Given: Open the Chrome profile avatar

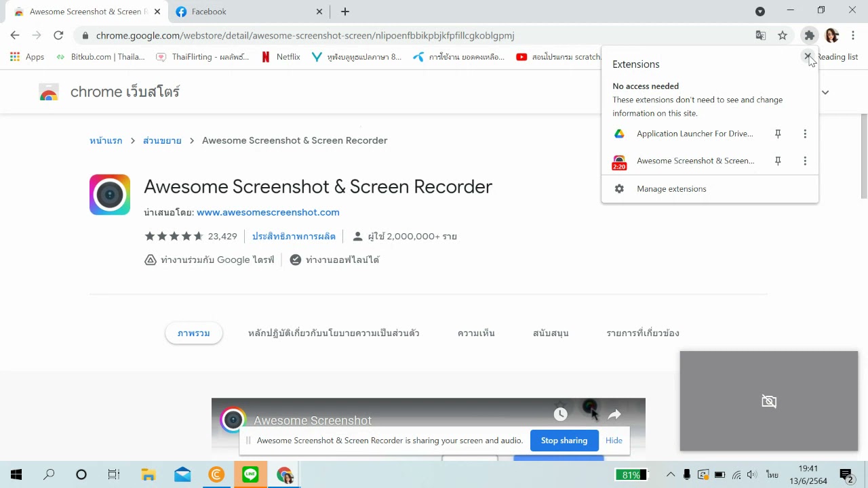Looking at the screenshot, I should pyautogui.click(x=832, y=35).
